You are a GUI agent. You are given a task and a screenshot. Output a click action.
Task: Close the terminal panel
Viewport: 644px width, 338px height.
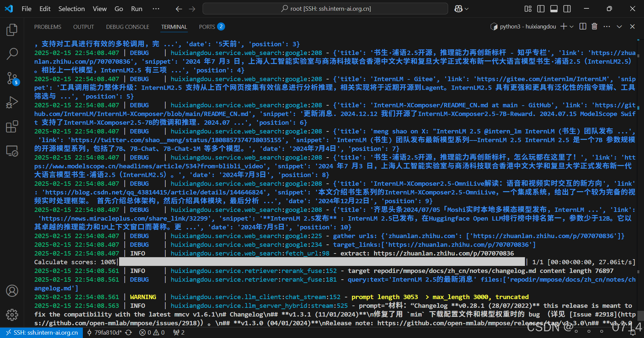632,26
